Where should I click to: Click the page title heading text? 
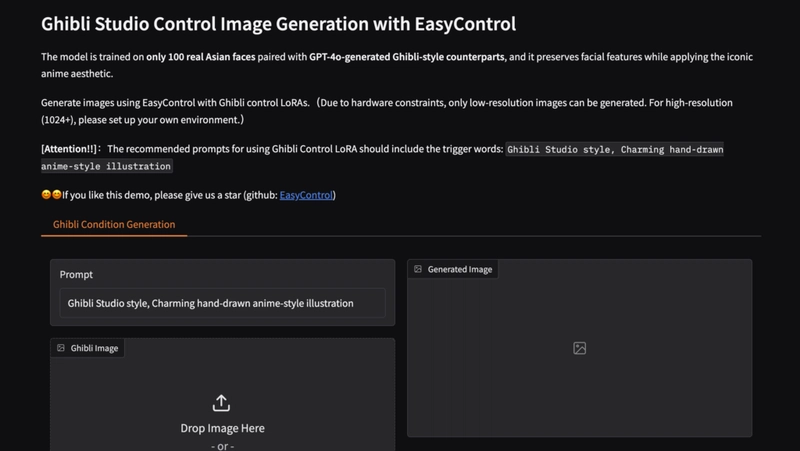tap(279, 24)
